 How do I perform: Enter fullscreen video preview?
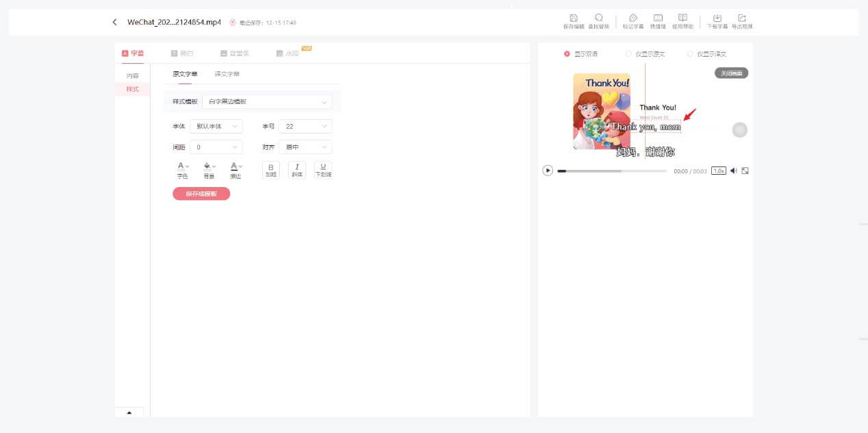(745, 171)
